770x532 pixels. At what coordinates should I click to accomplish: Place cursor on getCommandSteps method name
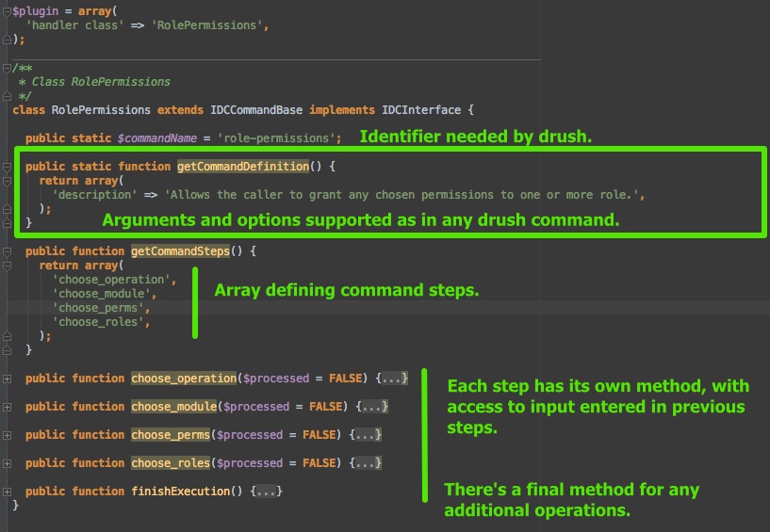[180, 251]
